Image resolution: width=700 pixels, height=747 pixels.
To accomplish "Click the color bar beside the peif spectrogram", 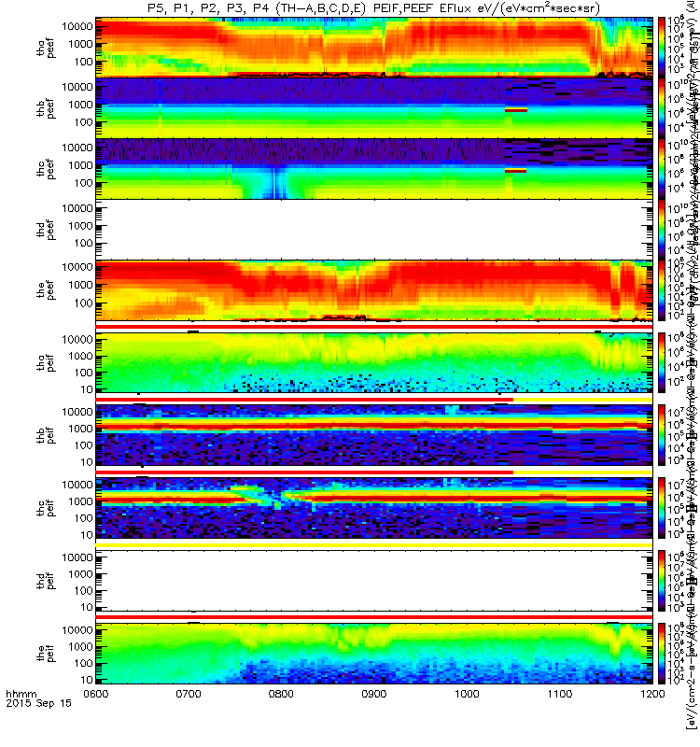I will click(662, 653).
